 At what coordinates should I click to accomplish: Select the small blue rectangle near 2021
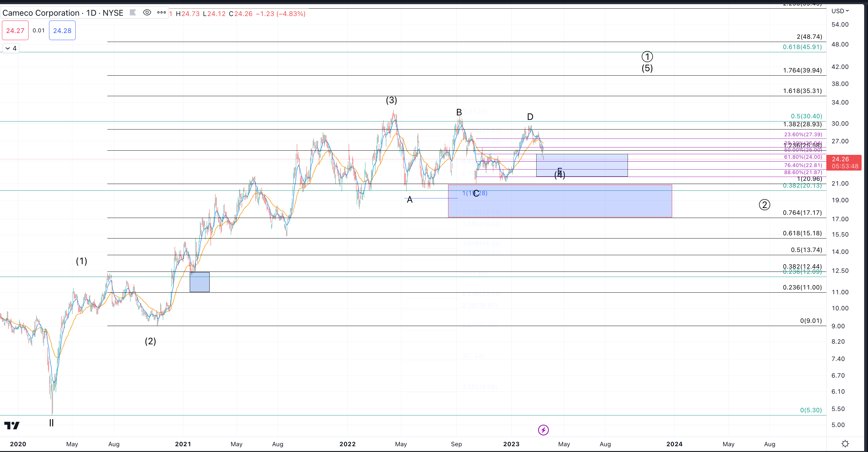pyautogui.click(x=199, y=282)
